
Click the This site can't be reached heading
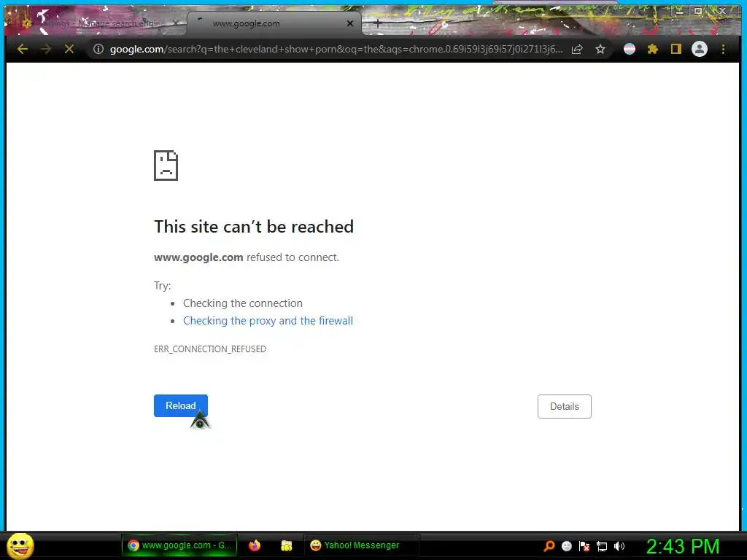[254, 227]
